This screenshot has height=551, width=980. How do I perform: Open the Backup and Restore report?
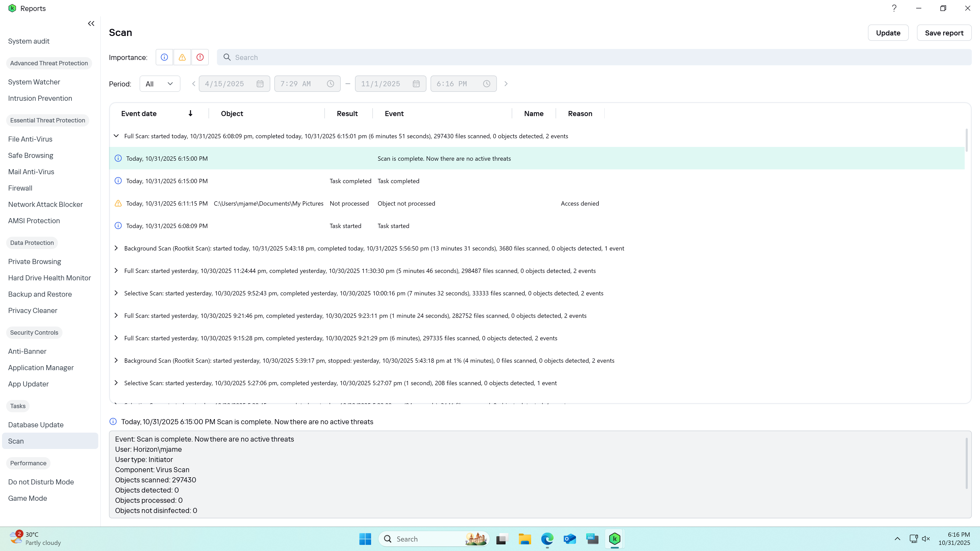[40, 294]
